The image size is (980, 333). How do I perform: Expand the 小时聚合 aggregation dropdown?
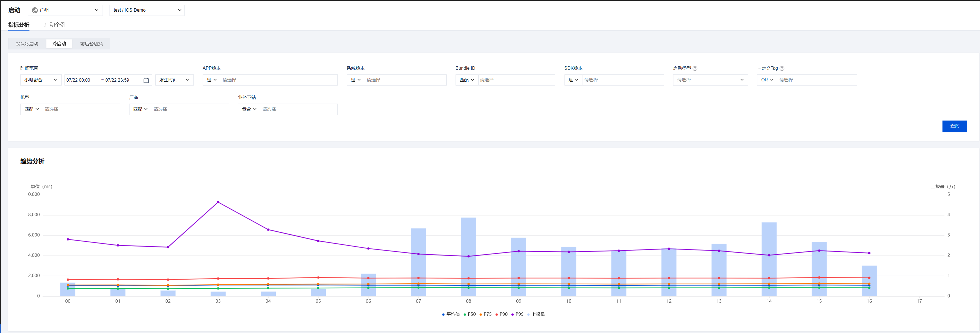[x=40, y=80]
